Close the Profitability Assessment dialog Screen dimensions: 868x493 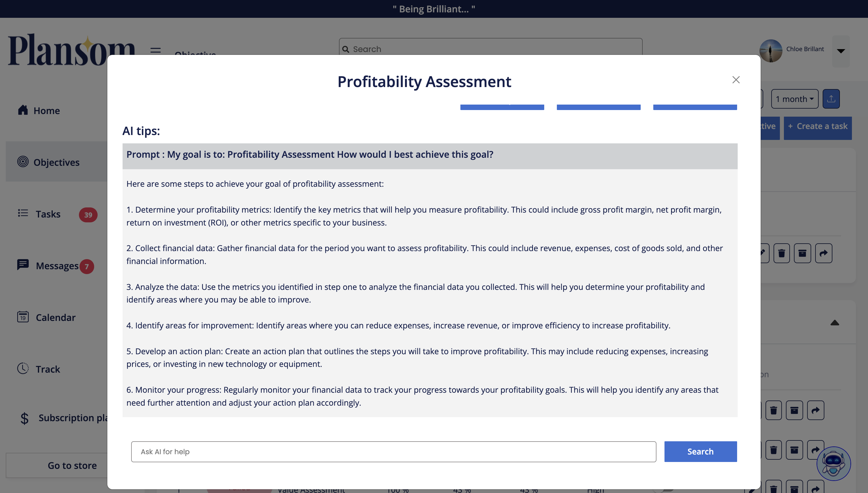736,80
